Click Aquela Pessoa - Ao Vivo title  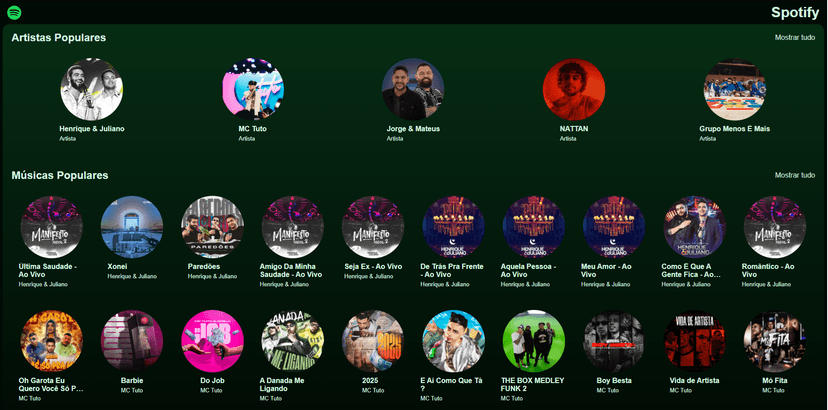point(528,271)
